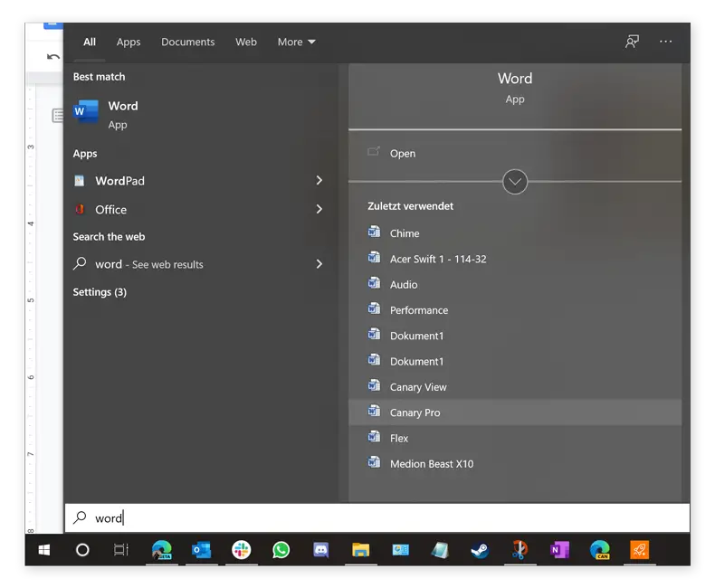Click 'word - See web results'
The width and height of the screenshot is (715, 588).
tap(149, 264)
